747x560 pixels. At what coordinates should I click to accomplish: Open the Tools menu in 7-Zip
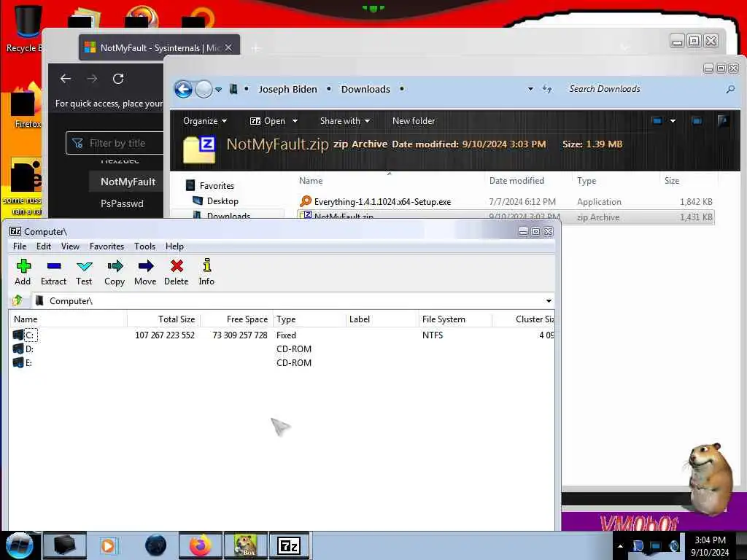[x=144, y=246]
